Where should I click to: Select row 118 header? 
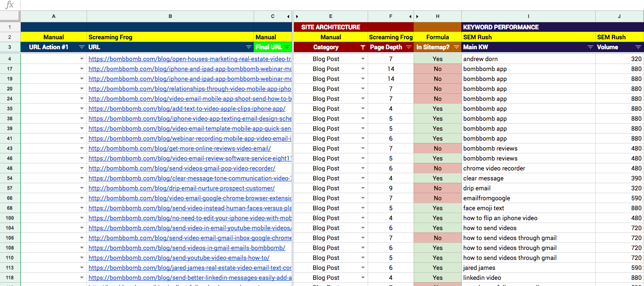click(x=10, y=278)
